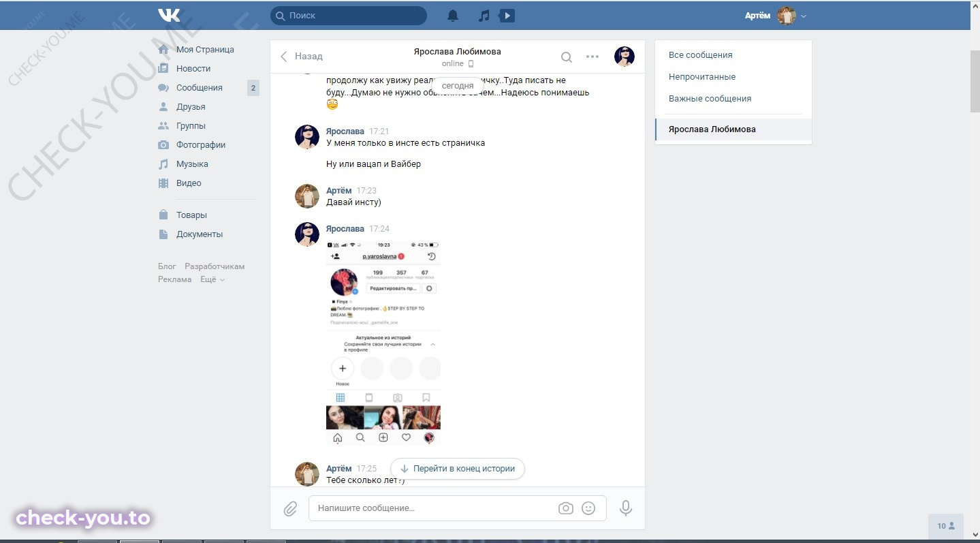Open the emoji smiley picker

click(589, 508)
